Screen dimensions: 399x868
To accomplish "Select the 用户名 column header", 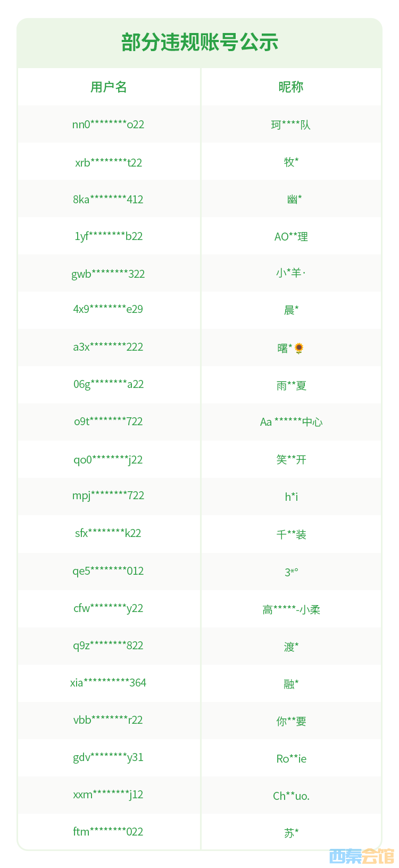I will [109, 87].
